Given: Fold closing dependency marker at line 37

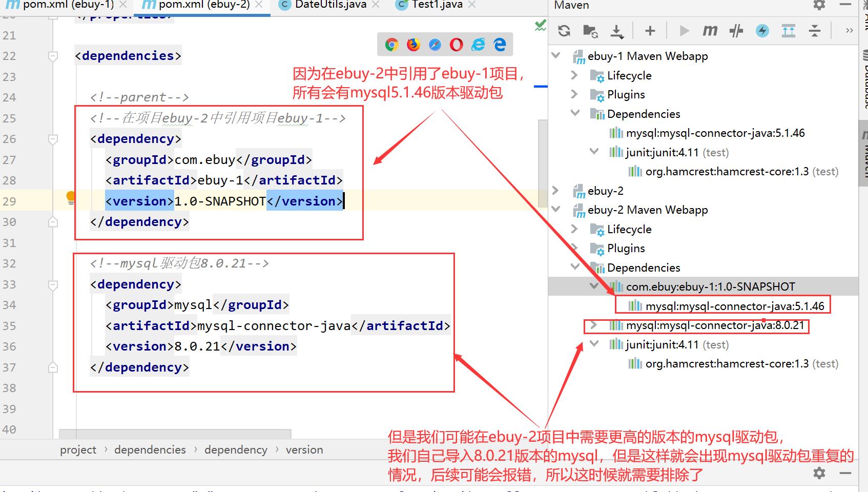Looking at the screenshot, I should (53, 367).
